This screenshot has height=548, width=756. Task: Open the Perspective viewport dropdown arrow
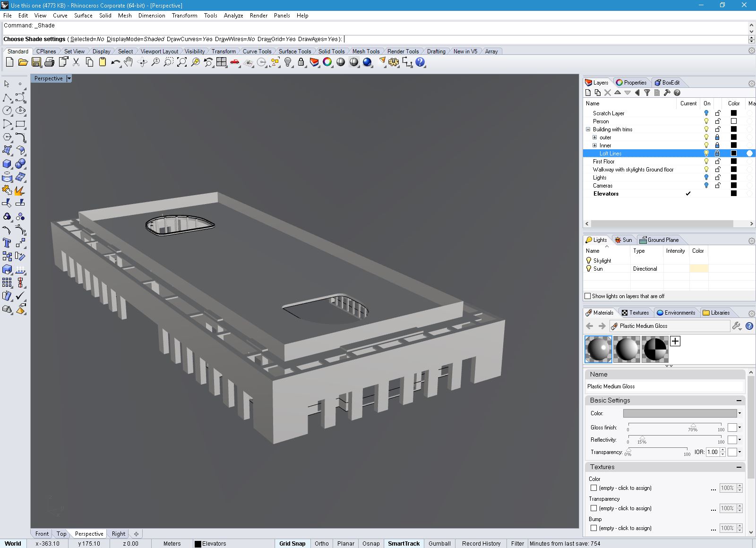(69, 78)
